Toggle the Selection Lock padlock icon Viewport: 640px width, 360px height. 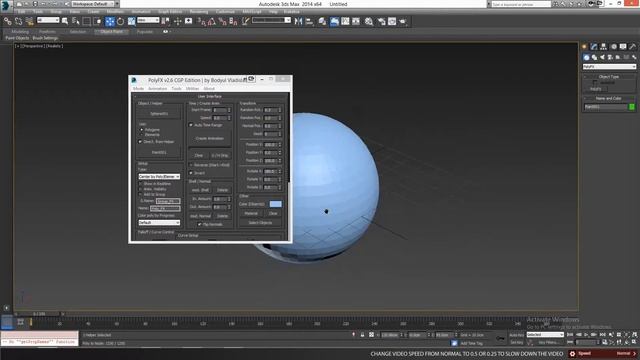click(362, 335)
